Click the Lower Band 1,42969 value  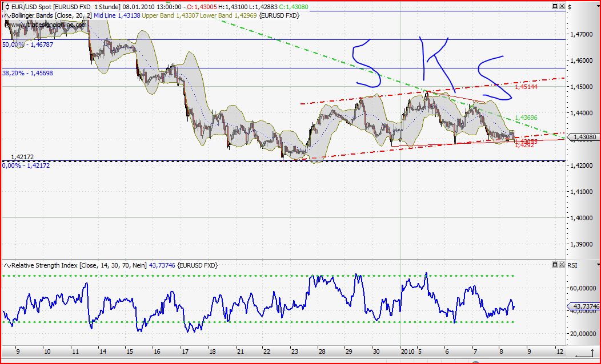tap(229, 16)
